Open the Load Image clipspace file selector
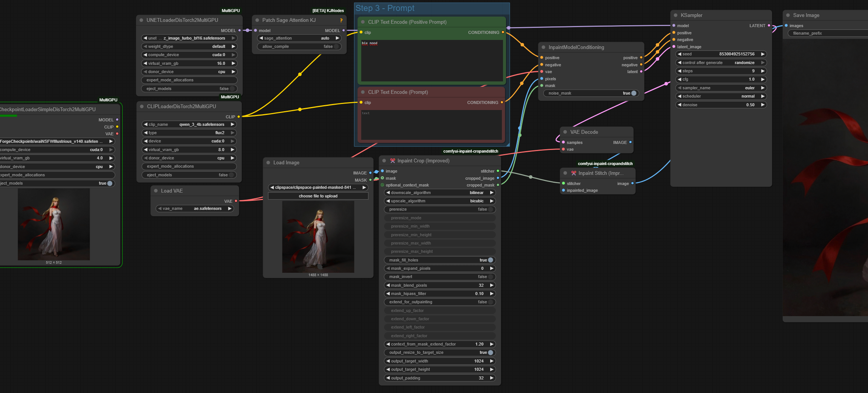The image size is (868, 393). click(x=318, y=188)
